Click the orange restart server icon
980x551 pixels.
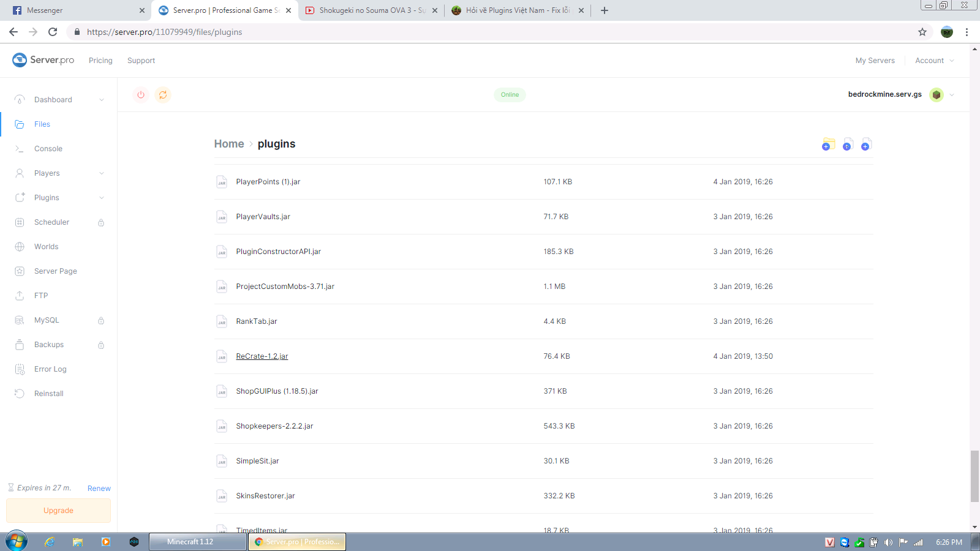point(163,95)
